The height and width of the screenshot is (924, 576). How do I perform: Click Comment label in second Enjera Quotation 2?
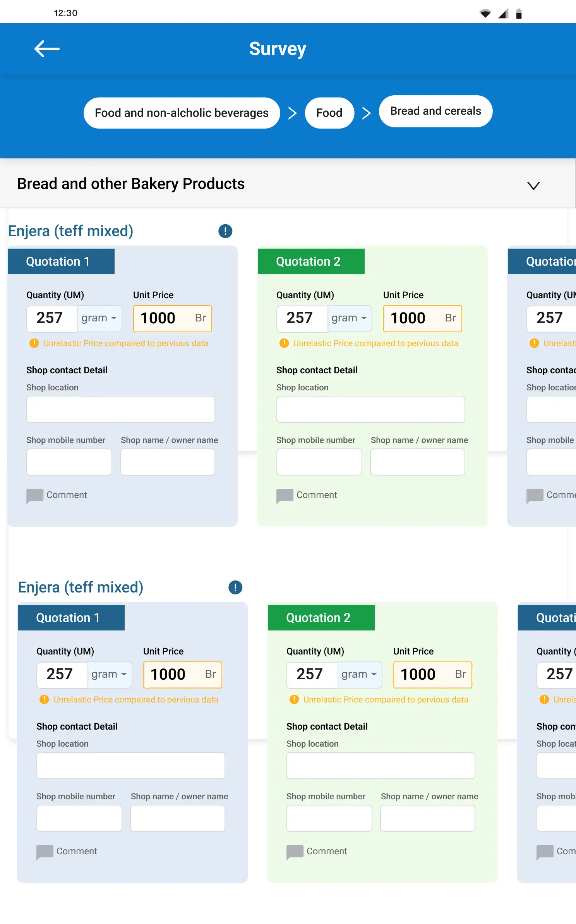[327, 851]
